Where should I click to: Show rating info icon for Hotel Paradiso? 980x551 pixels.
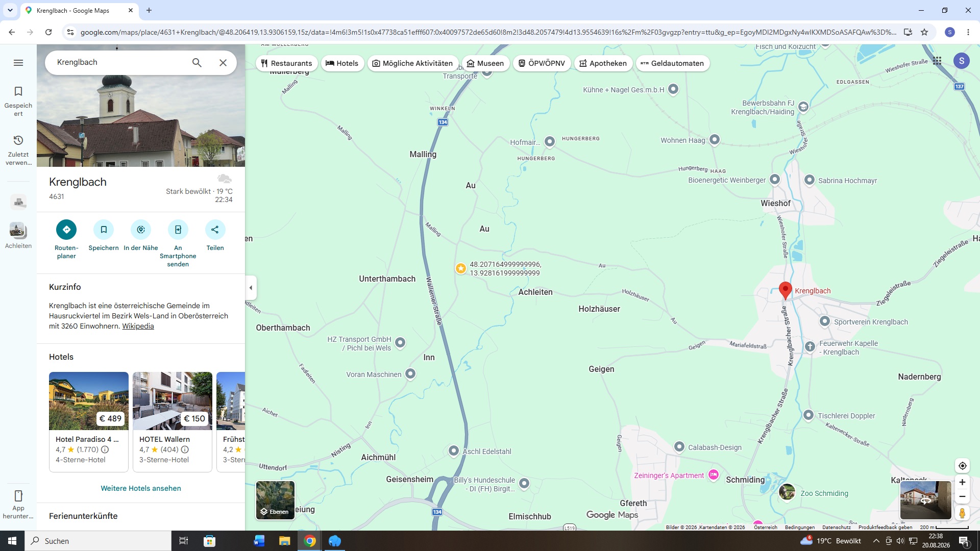point(105,449)
